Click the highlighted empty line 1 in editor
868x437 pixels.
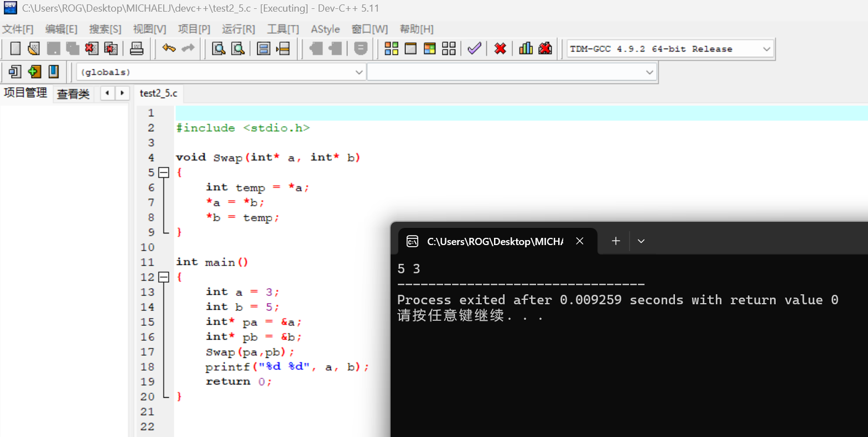coord(521,113)
